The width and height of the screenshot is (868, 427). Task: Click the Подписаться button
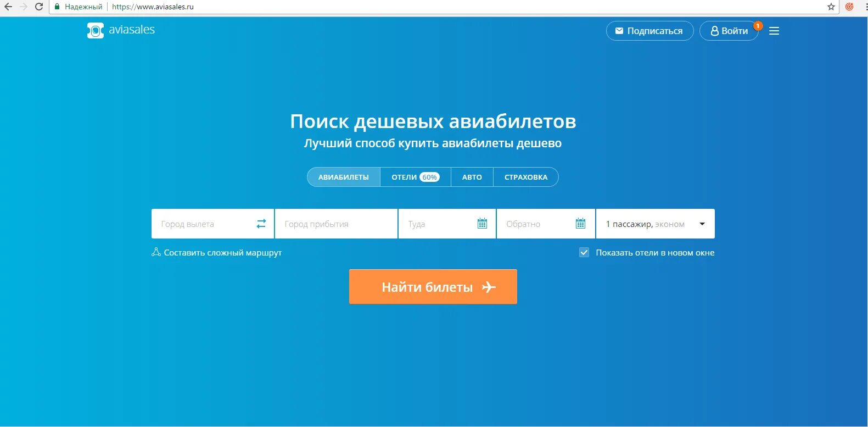tap(650, 31)
